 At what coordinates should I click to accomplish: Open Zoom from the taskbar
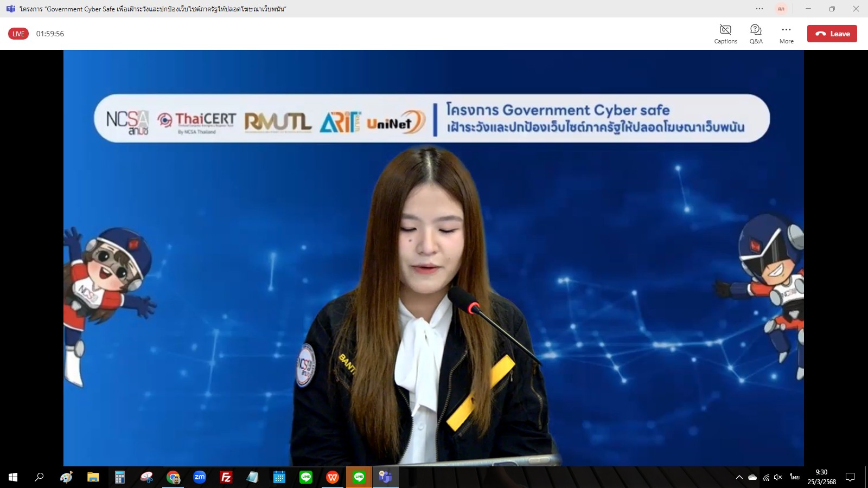click(x=200, y=477)
